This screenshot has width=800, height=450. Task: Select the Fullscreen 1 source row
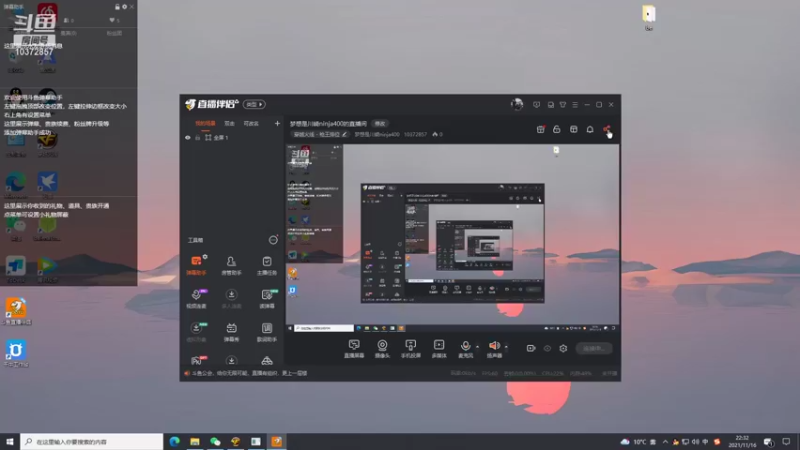[232, 138]
